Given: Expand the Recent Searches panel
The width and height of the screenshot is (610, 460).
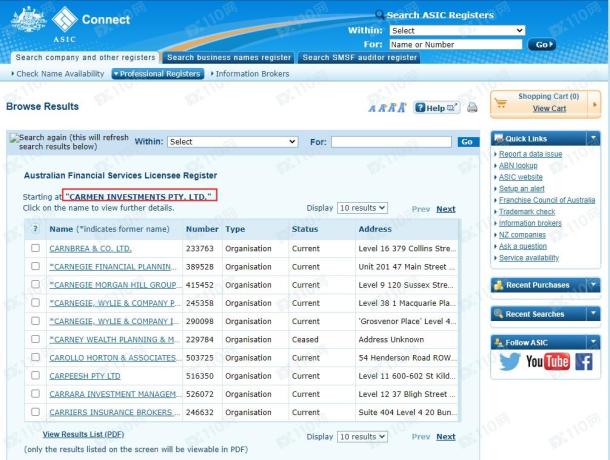Looking at the screenshot, I should coord(593,314).
